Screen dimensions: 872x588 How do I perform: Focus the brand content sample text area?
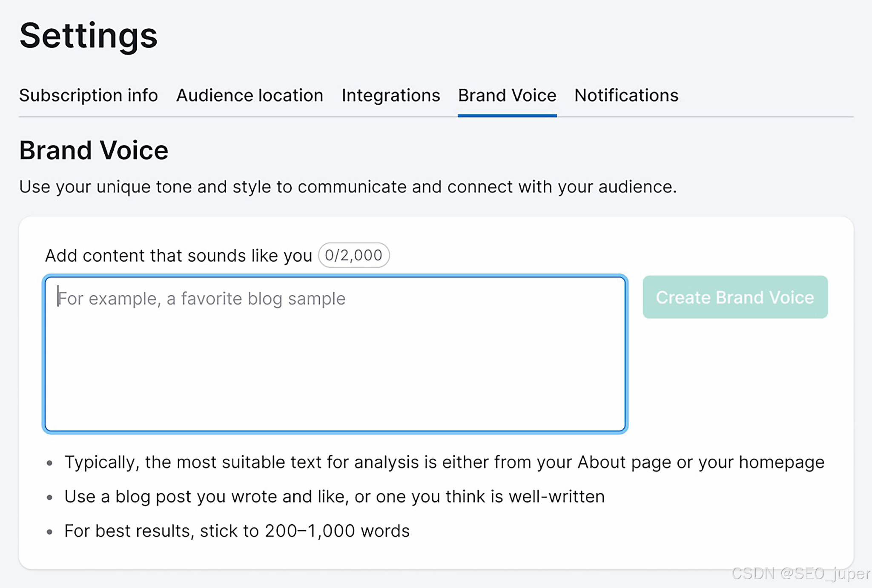click(x=335, y=366)
